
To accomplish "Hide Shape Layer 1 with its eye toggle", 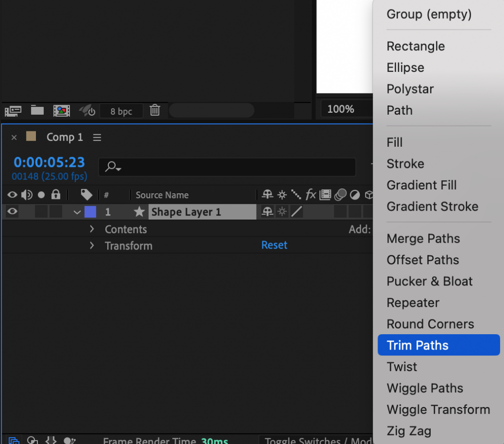I will click(x=12, y=212).
